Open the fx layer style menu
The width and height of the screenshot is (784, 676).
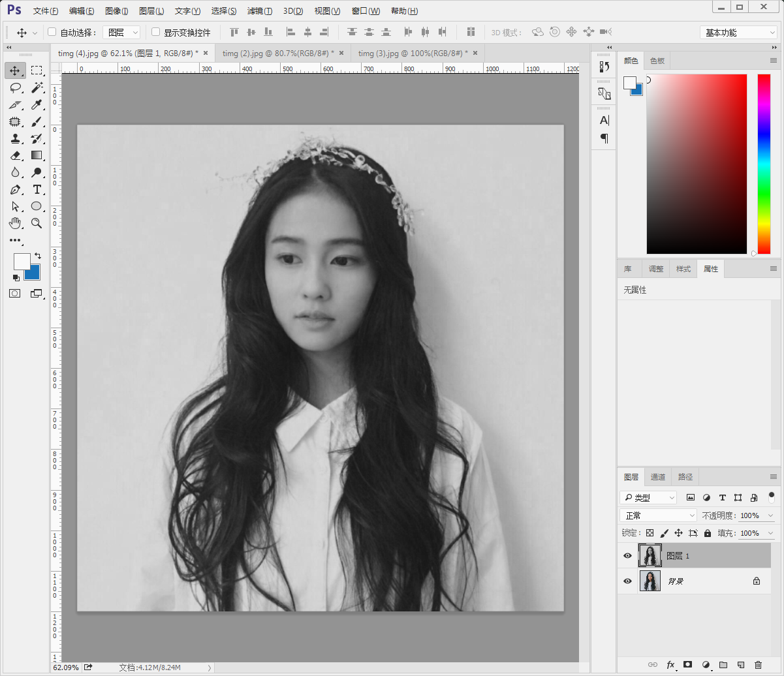670,664
